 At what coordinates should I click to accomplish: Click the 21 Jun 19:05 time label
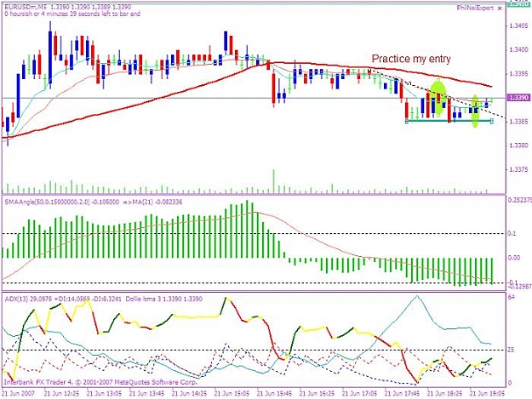(487, 394)
